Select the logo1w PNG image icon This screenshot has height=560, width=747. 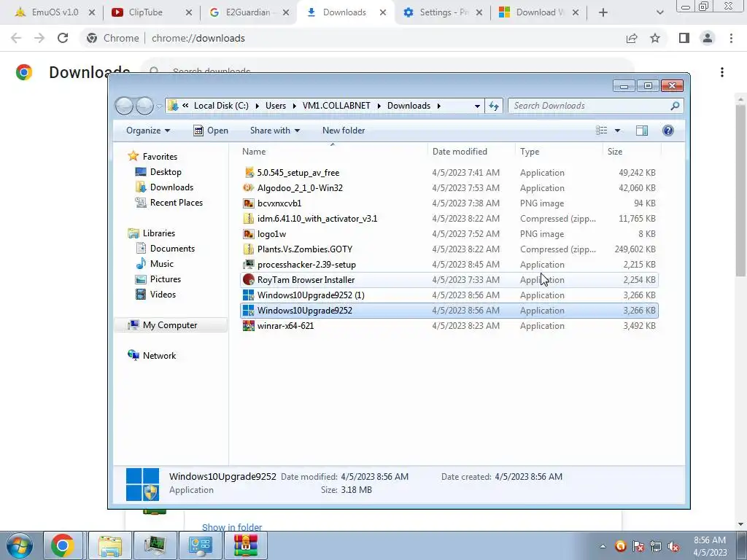[248, 234]
